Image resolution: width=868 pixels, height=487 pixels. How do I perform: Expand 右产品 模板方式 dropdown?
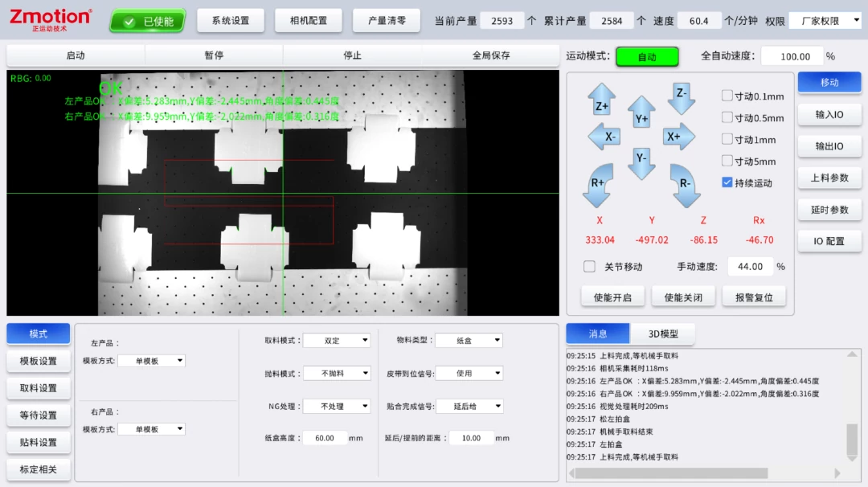(152, 429)
